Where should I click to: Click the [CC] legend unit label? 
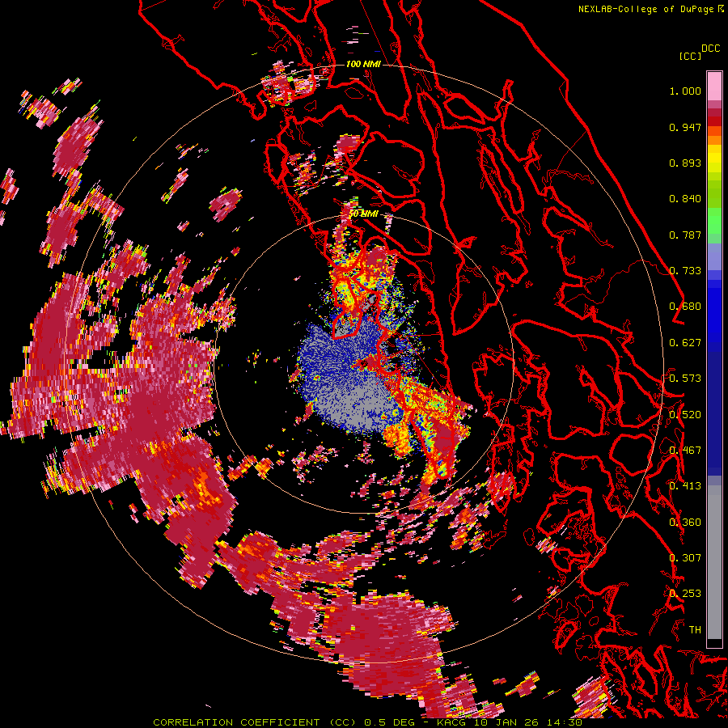690,56
